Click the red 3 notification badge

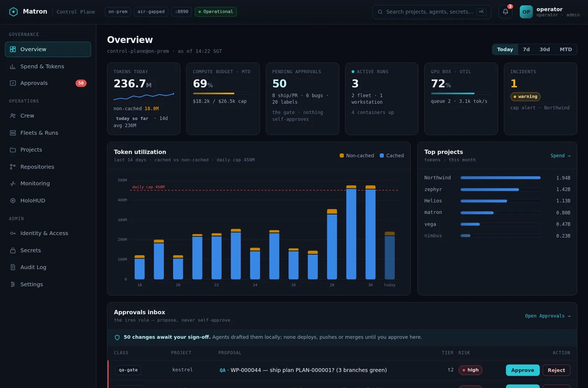(510, 6)
